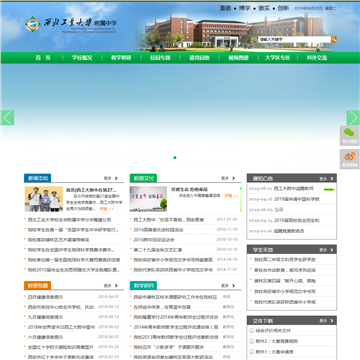Open the 学校概况 navigation menu
360x360 pixels.
pos(82,58)
